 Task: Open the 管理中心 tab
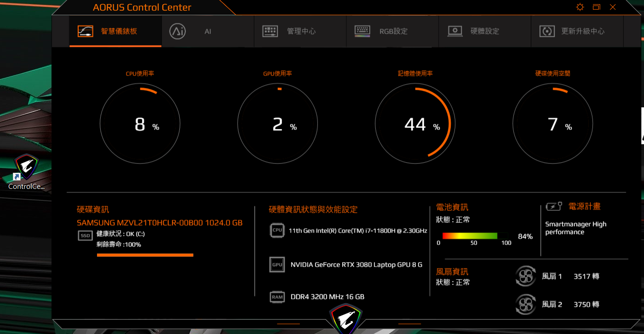[300, 31]
